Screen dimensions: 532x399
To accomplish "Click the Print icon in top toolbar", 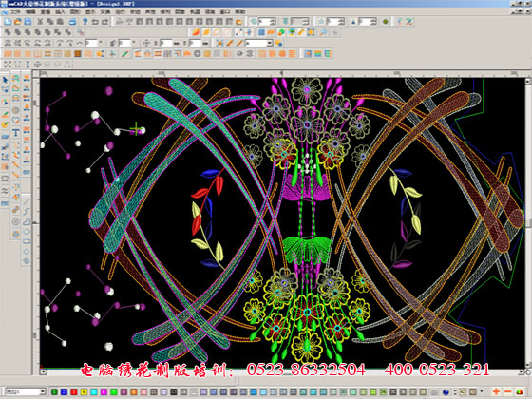I will 72,21.
